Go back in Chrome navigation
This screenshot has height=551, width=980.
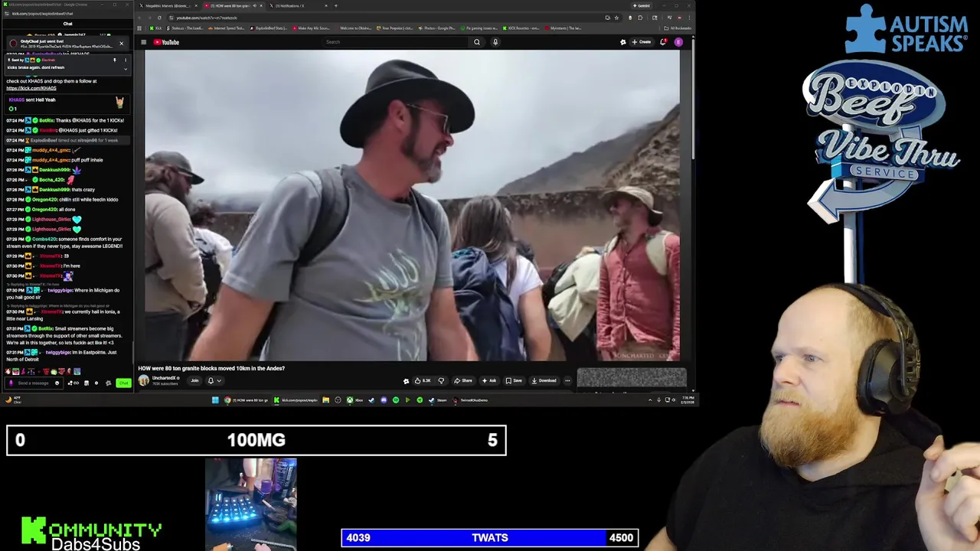click(x=141, y=18)
